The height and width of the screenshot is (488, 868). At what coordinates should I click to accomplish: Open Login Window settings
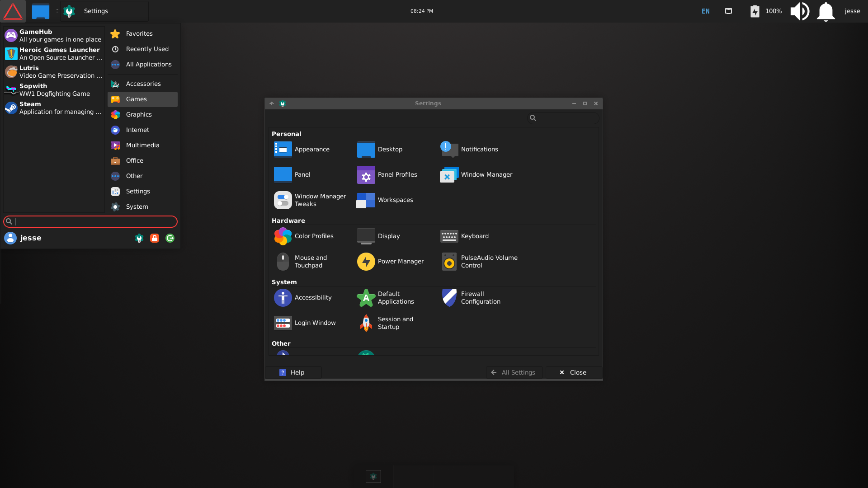[x=305, y=323]
